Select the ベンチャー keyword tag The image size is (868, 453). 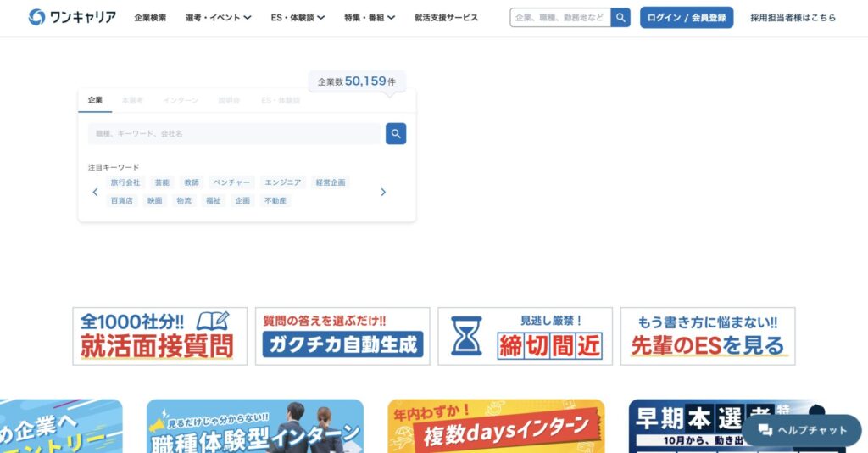point(231,182)
